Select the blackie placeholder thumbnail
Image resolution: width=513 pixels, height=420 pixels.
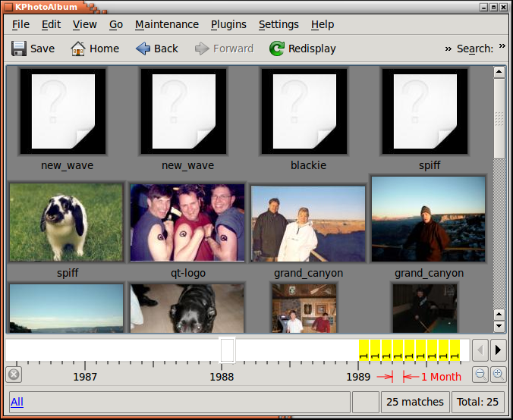(304, 111)
